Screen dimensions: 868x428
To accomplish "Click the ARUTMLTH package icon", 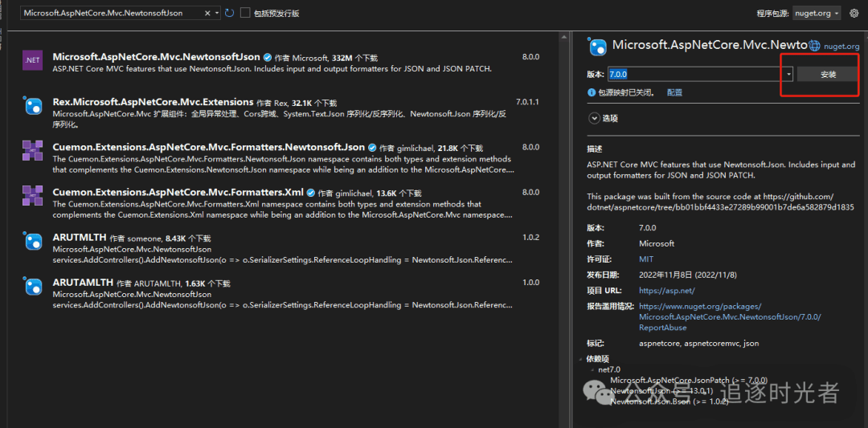I will [x=33, y=241].
